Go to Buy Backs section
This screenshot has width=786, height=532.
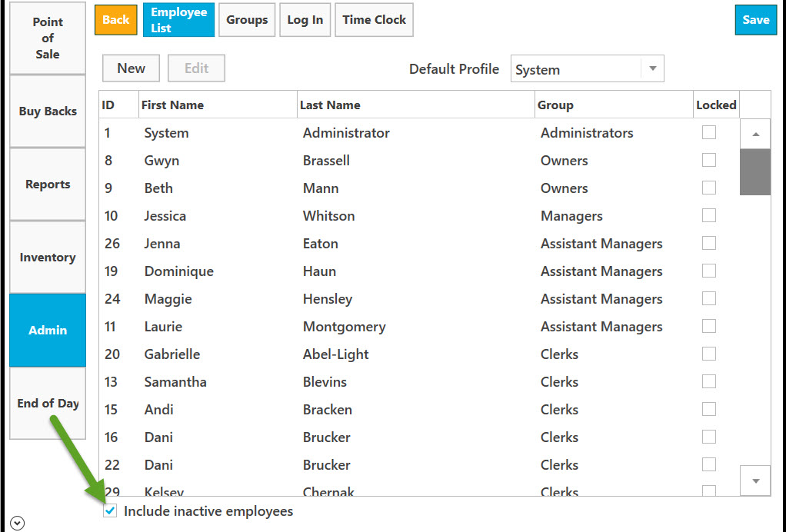(48, 111)
